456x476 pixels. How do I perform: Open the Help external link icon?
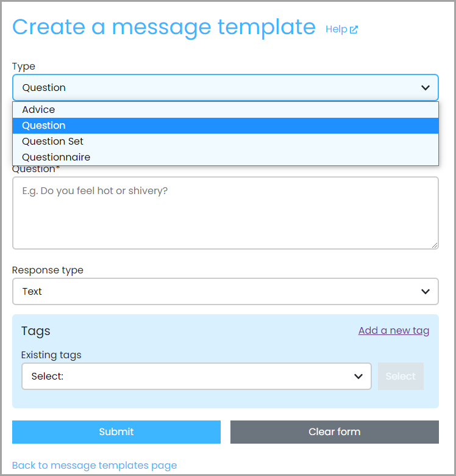point(354,29)
